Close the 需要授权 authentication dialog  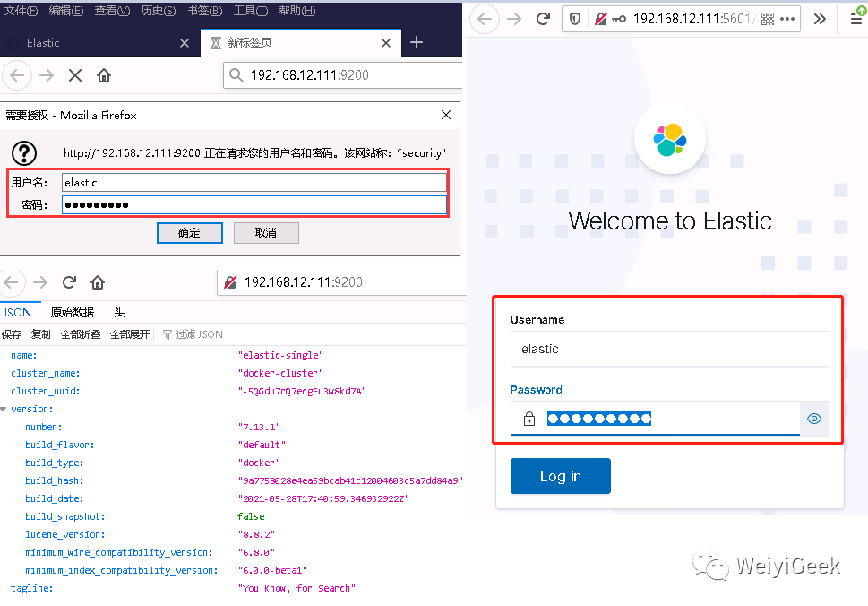pyautogui.click(x=445, y=115)
